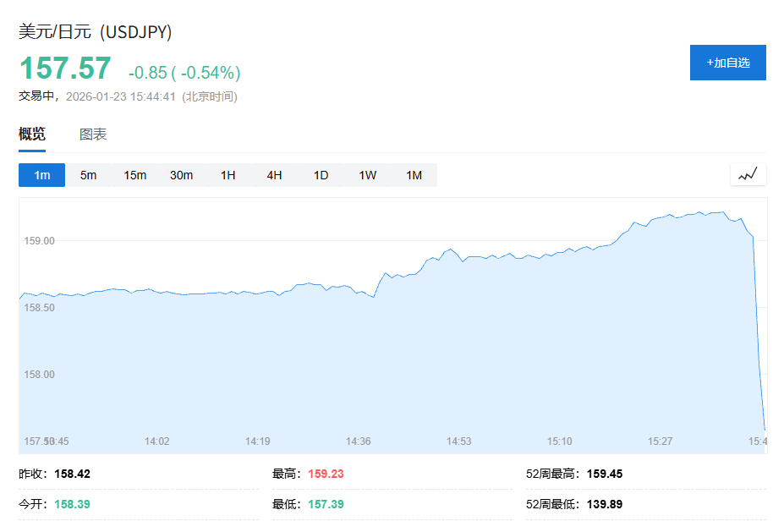Image resolution: width=784 pixels, height=532 pixels.
Task: Select the 5m timeframe
Action: coord(89,175)
